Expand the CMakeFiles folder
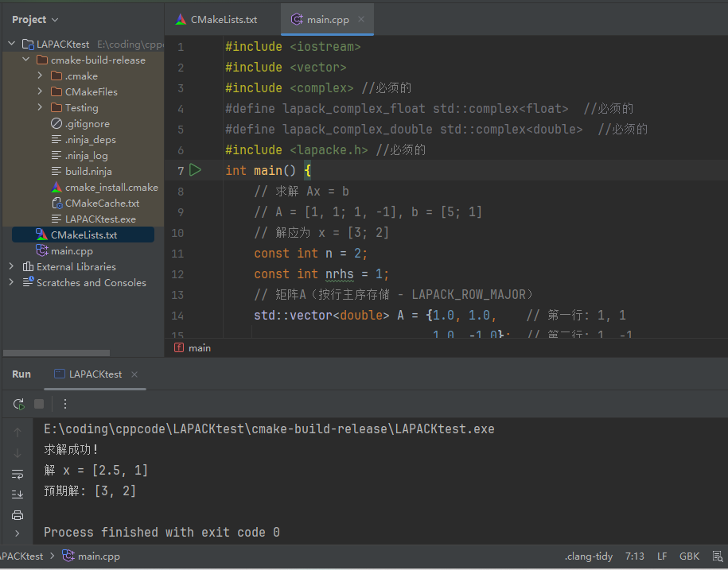This screenshot has height=570, width=728. click(40, 91)
